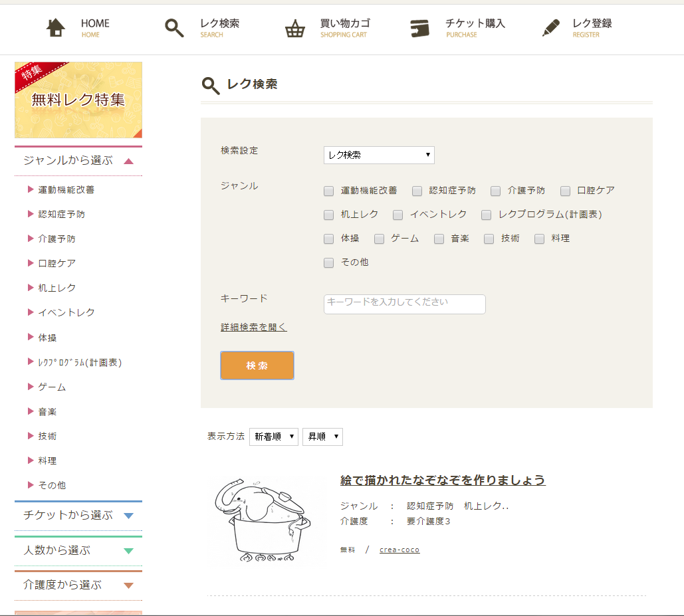Expand the 人数から選ぶ section
This screenshot has width=684, height=616.
click(129, 551)
